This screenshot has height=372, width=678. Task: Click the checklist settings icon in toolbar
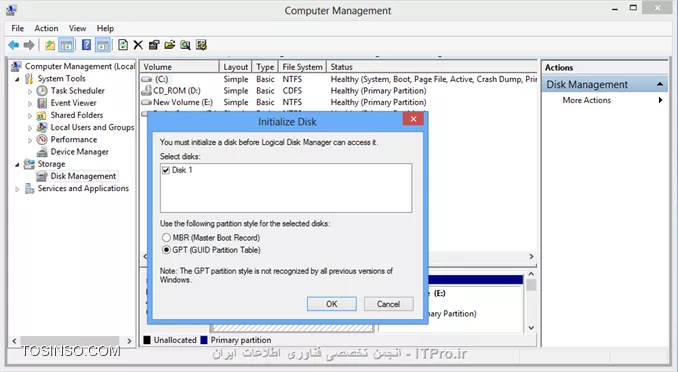pyautogui.click(x=201, y=45)
